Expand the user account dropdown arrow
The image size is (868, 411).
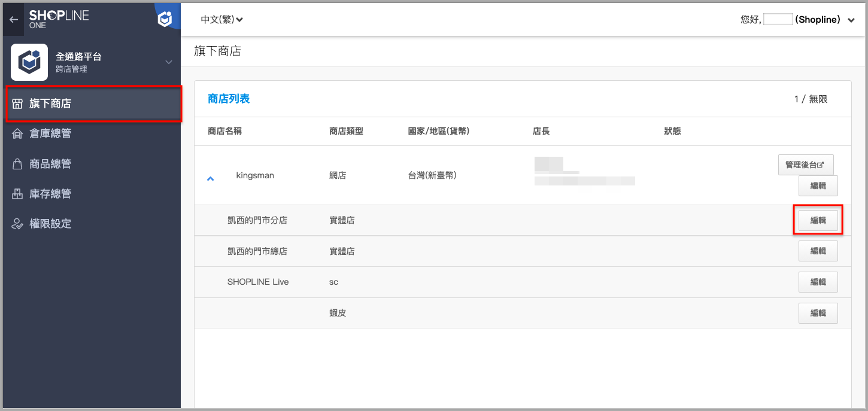tap(851, 20)
